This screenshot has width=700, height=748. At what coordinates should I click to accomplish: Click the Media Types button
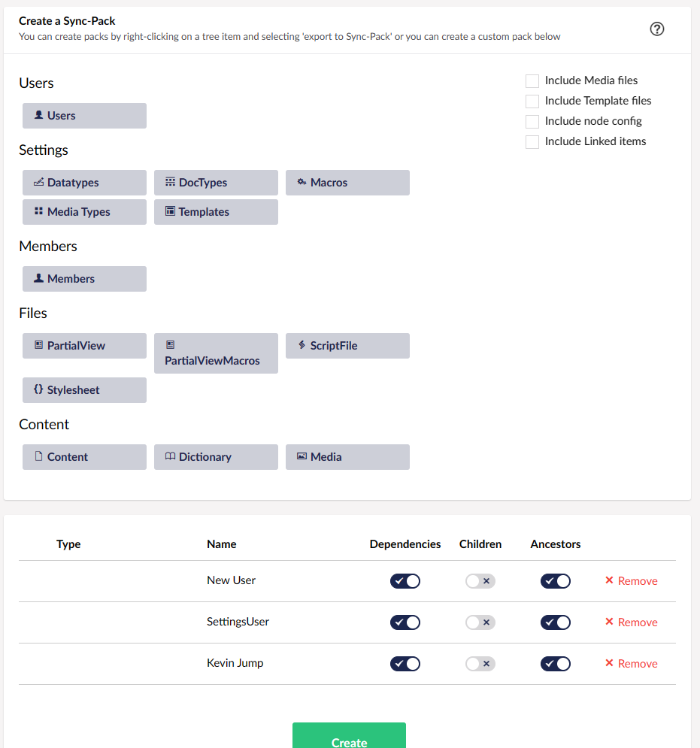[84, 212]
